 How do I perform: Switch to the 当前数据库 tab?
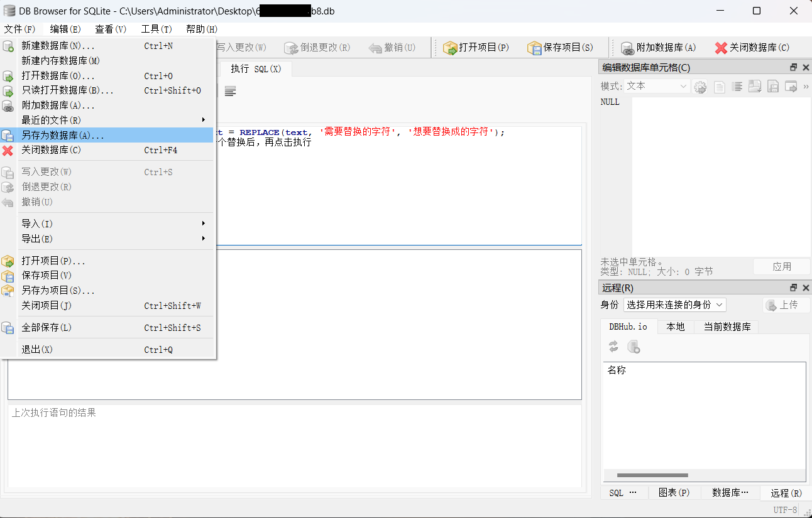727,326
